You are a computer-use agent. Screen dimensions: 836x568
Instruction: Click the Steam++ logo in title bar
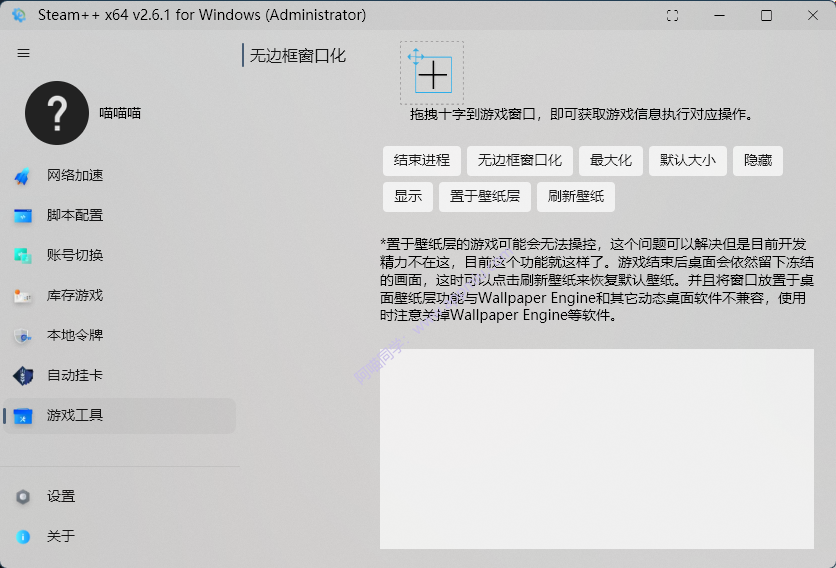click(x=19, y=15)
